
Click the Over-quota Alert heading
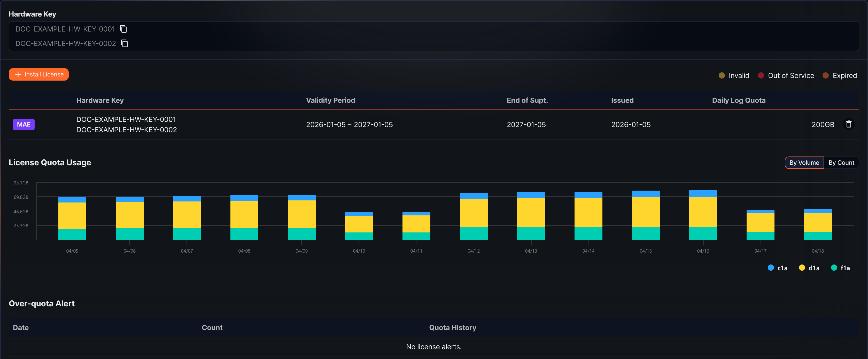tap(41, 303)
